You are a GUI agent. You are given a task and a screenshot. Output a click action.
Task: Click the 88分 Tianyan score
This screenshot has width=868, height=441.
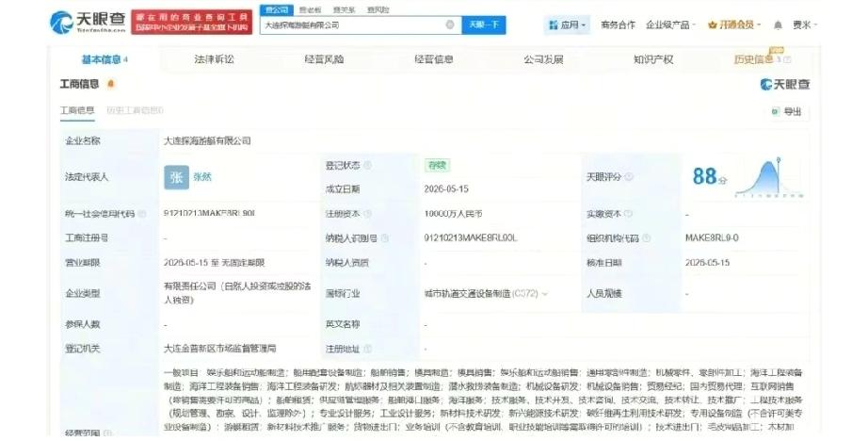click(709, 177)
